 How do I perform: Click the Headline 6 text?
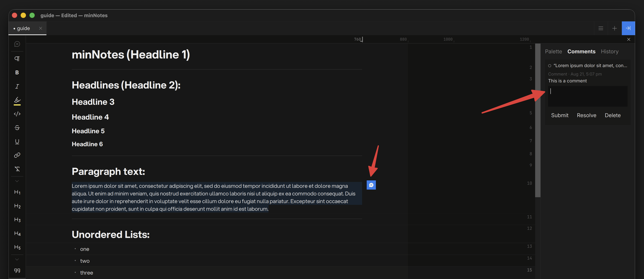coord(87,144)
